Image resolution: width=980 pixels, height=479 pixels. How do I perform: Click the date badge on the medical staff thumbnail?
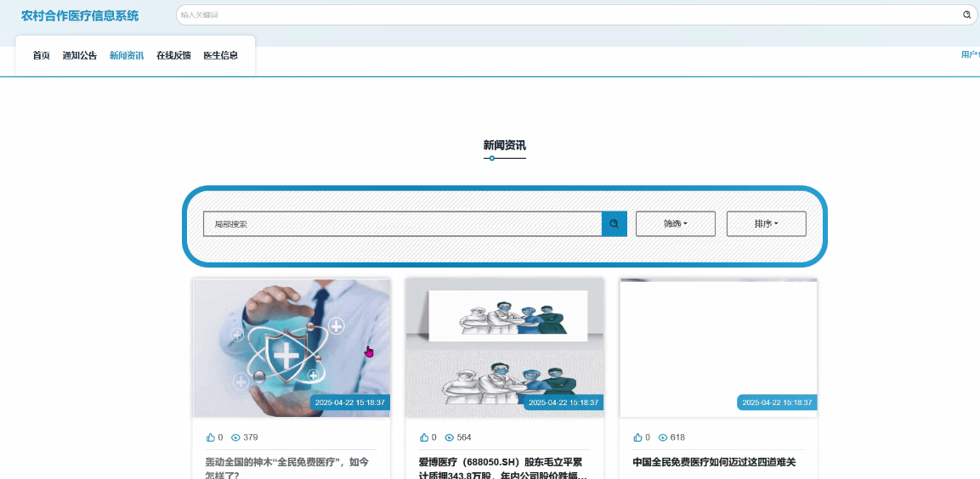[x=564, y=403]
